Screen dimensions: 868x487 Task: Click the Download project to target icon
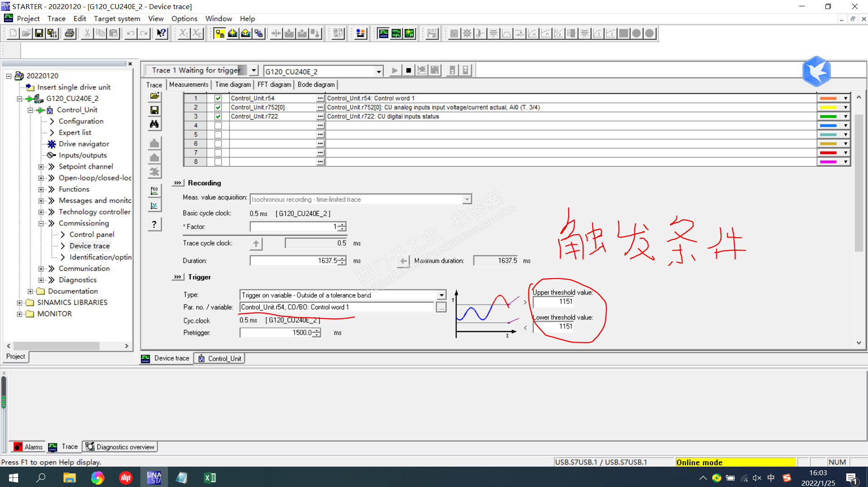[233, 34]
